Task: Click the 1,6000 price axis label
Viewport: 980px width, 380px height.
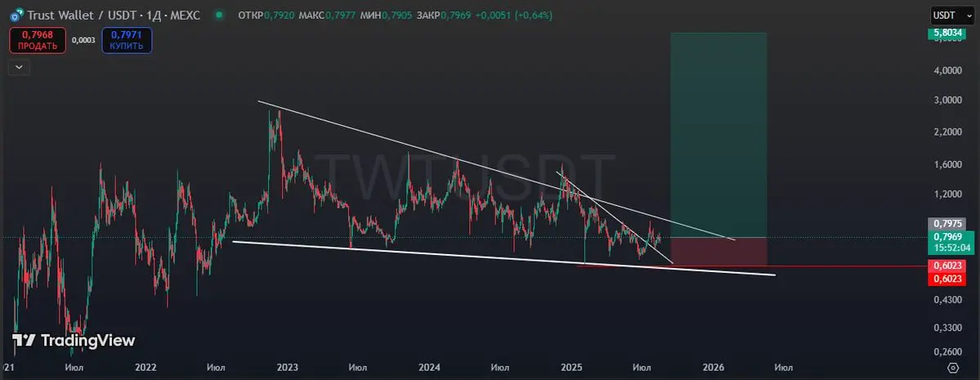Action: [948, 164]
